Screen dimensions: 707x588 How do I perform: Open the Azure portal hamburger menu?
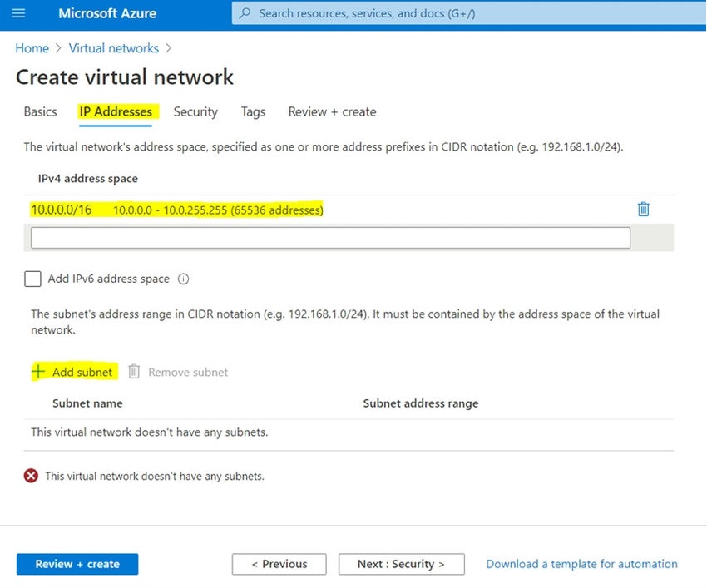[x=18, y=13]
